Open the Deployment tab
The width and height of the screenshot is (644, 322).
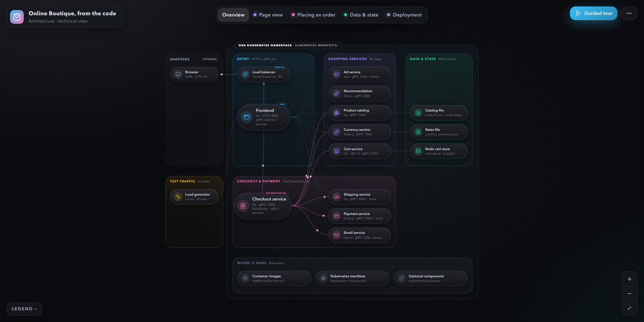[x=405, y=15]
